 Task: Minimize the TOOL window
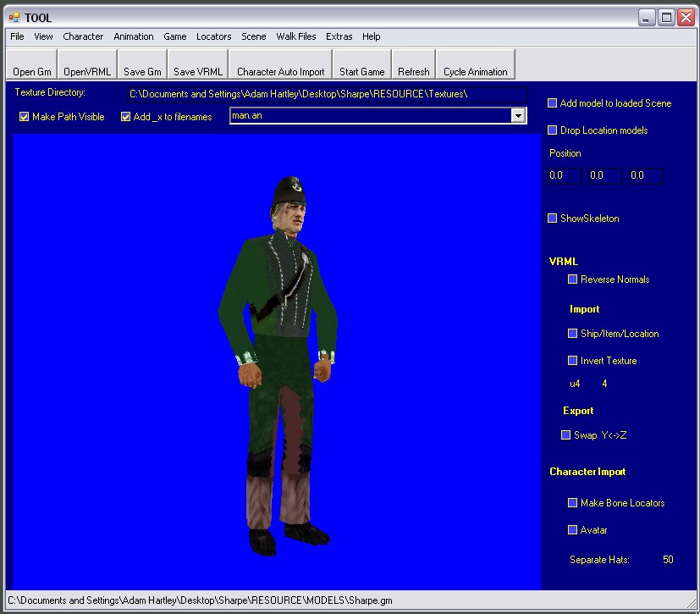coord(646,18)
